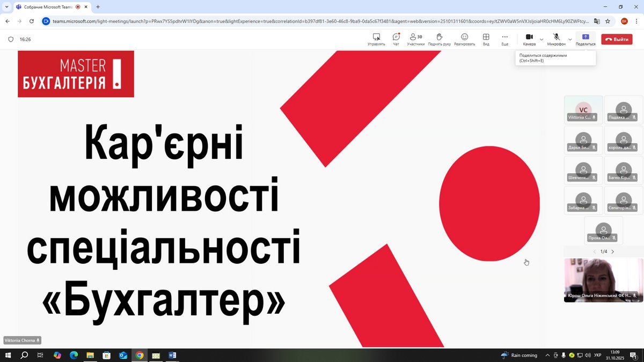The width and height of the screenshot is (644, 362).
Task: Open the Чат chat panel
Action: click(x=396, y=39)
